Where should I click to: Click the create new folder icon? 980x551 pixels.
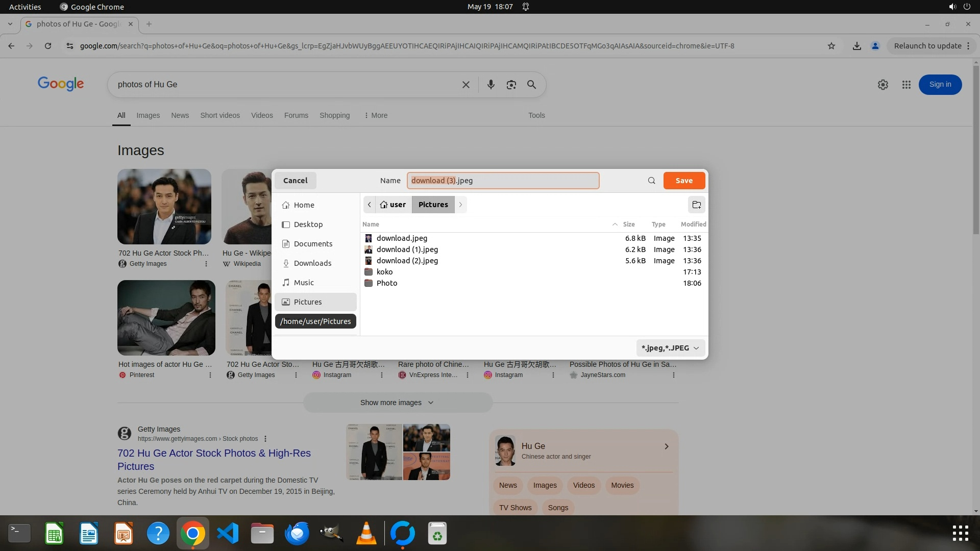click(696, 205)
